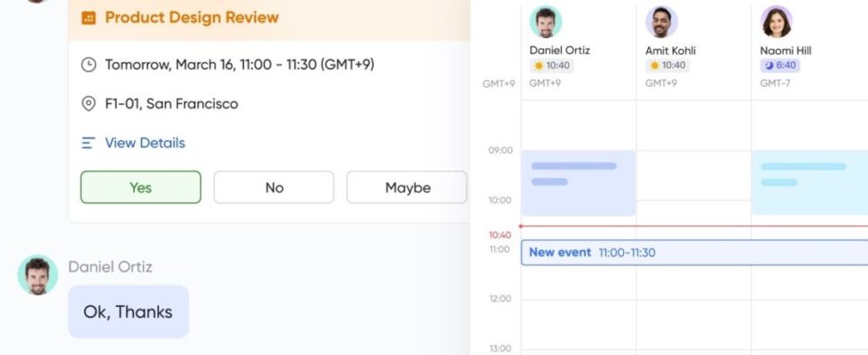
Task: Click Naomi Hill's 6:40 night time badge
Action: [x=779, y=66]
